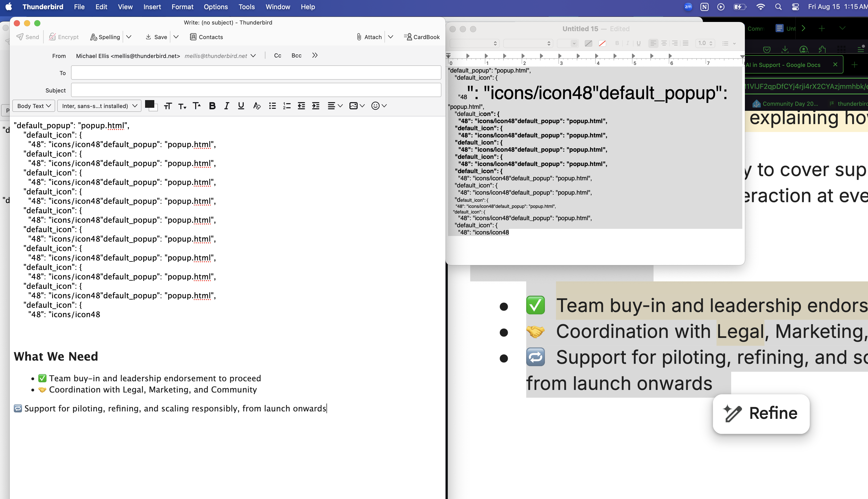Image resolution: width=868 pixels, height=499 pixels.
Task: Click the Bold formatting icon
Action: 212,106
